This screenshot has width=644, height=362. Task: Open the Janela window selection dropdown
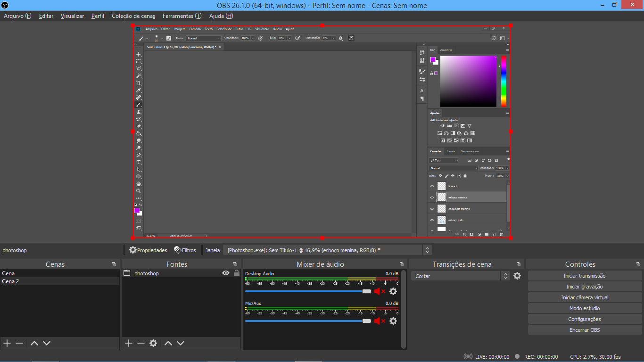point(327,250)
